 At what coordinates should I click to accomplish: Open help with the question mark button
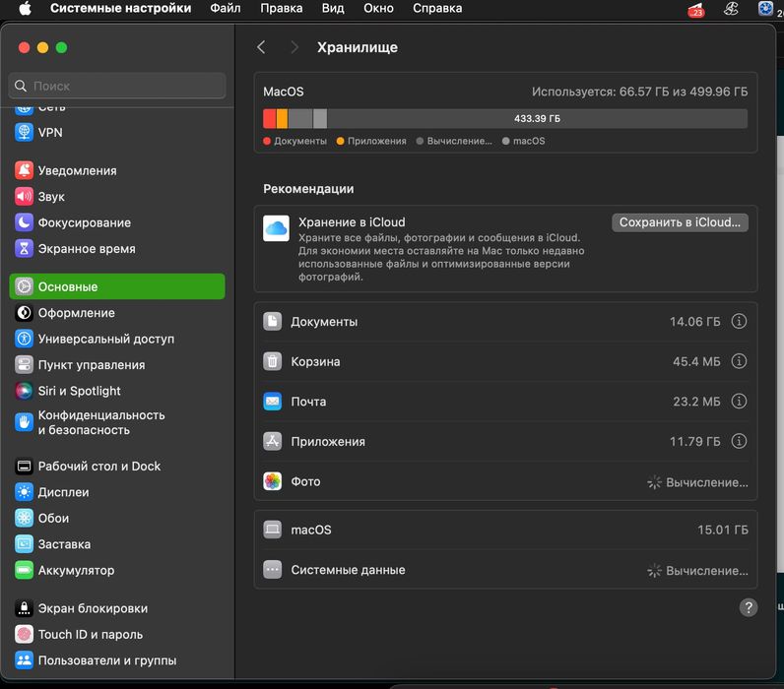(748, 607)
